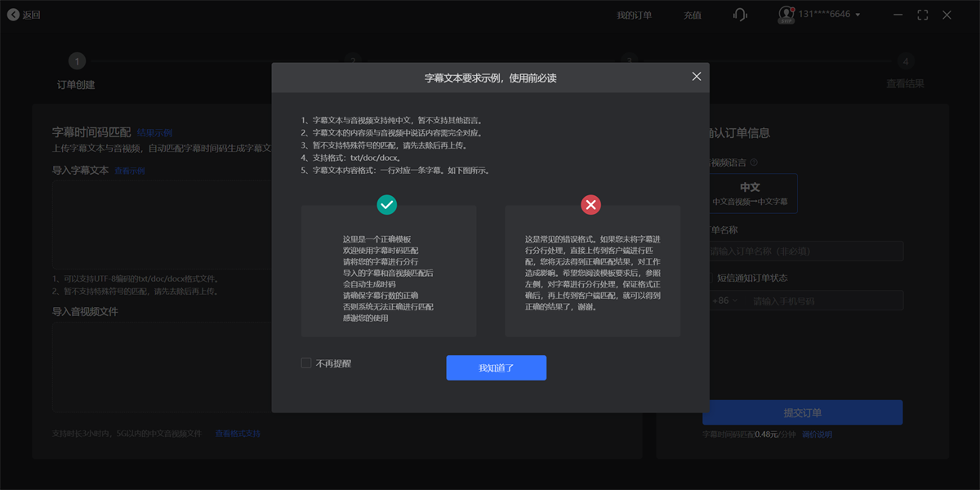Open the 调价说明 link

(817, 434)
